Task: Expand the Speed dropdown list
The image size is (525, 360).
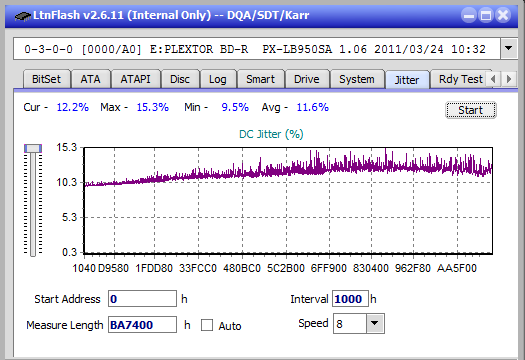Action: coord(375,323)
